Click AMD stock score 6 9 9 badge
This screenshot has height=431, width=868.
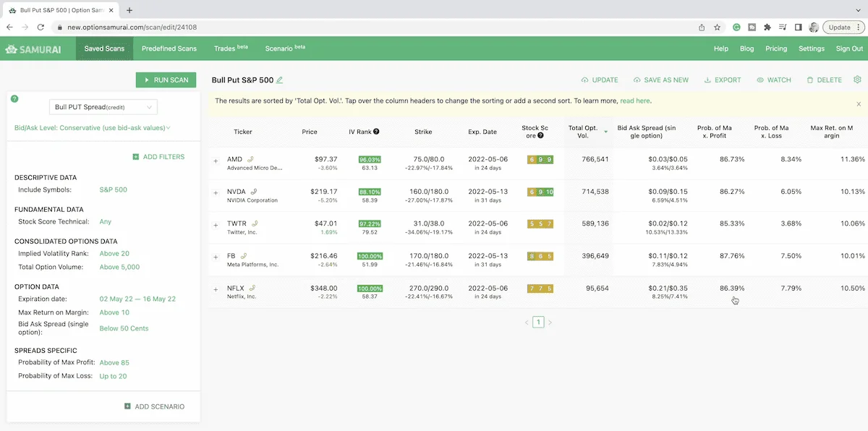tap(540, 159)
